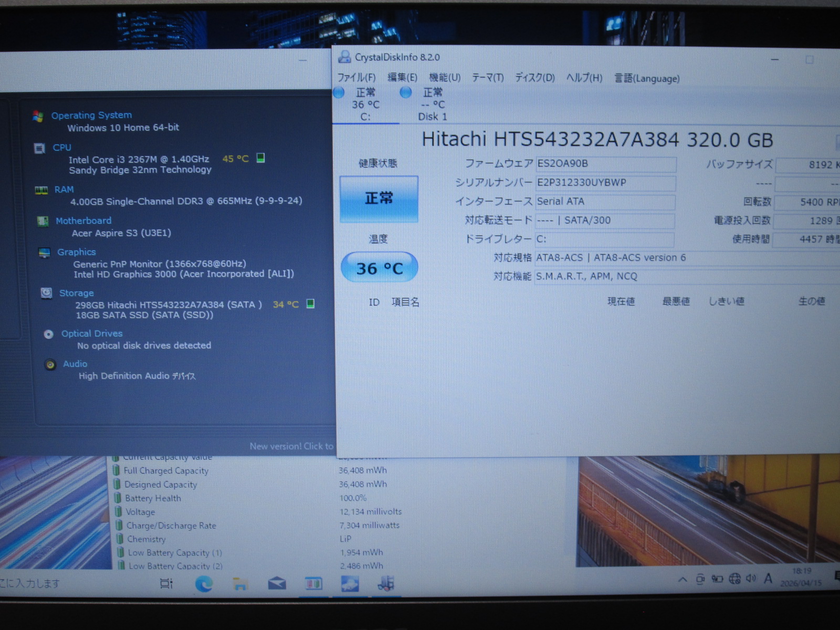840x630 pixels.
Task: Click the Optical Drives disc icon
Action: [x=49, y=334]
